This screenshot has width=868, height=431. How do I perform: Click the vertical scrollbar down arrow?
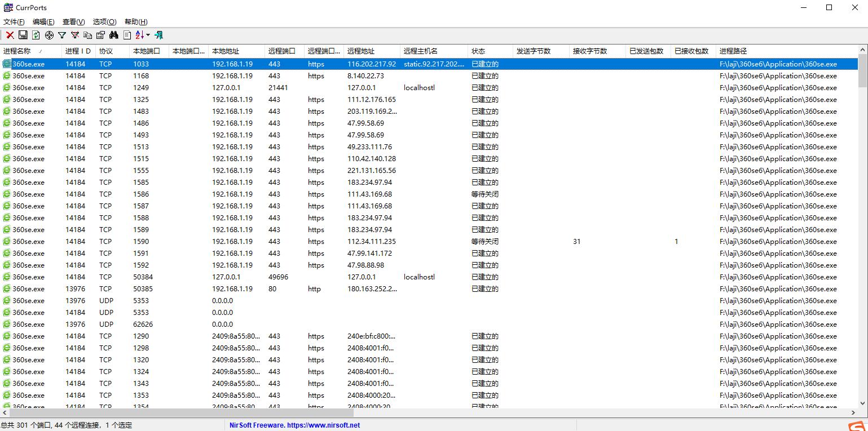(x=863, y=403)
